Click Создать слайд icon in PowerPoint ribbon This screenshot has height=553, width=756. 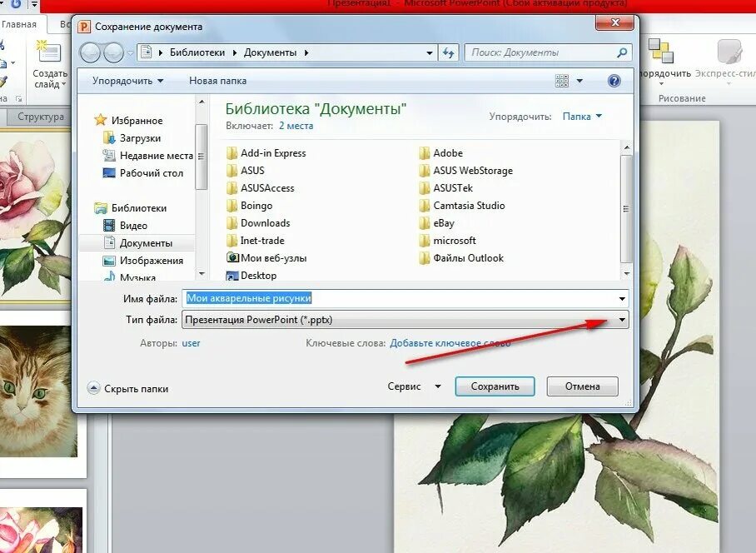(x=48, y=52)
